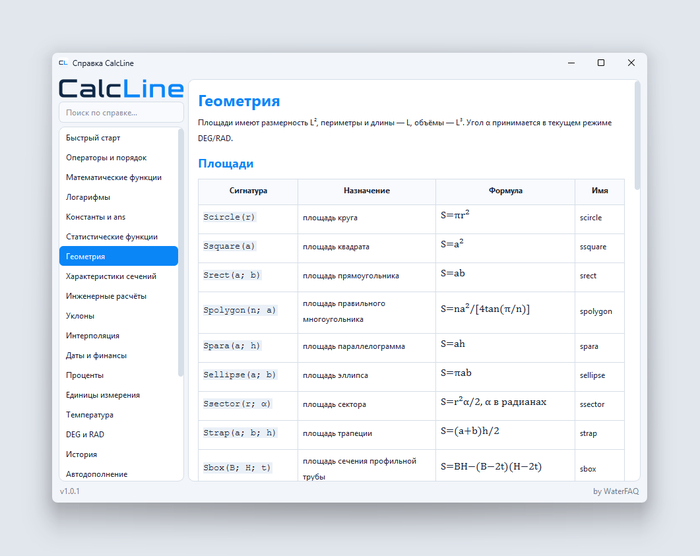Click the площадь сектора description
The height and width of the screenshot is (556, 700).
pyautogui.click(x=334, y=405)
